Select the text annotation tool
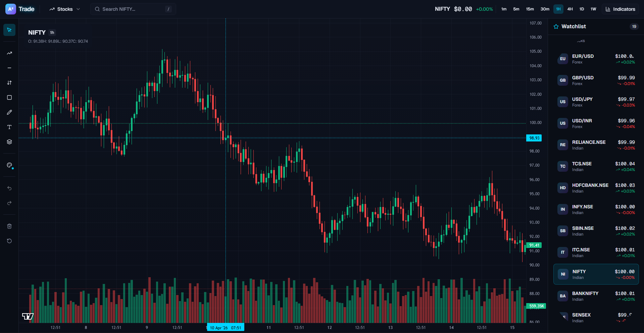 click(x=9, y=127)
